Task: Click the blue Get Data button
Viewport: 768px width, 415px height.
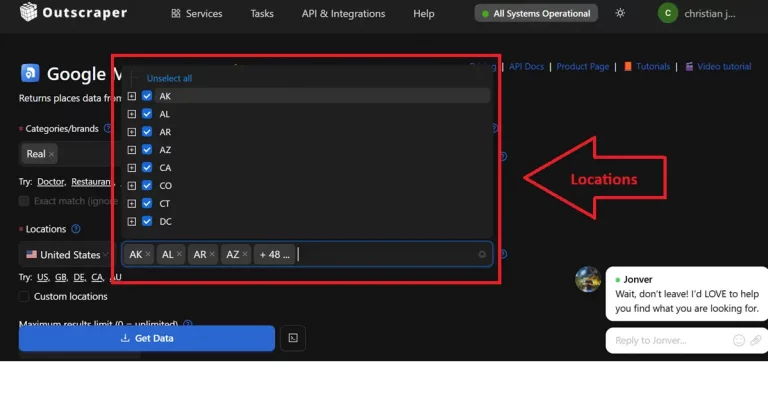Action: click(x=146, y=338)
